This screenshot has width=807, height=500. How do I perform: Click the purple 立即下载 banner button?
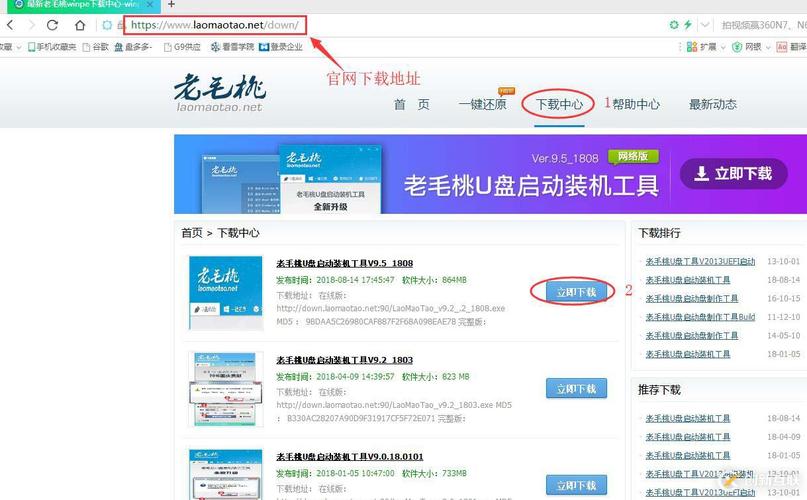(733, 174)
